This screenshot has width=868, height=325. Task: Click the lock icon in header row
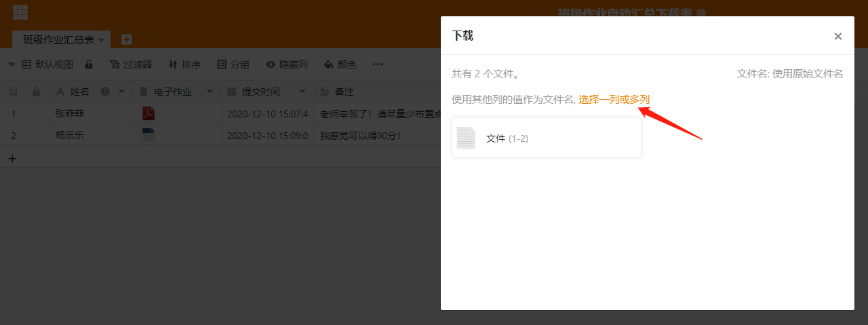(36, 91)
